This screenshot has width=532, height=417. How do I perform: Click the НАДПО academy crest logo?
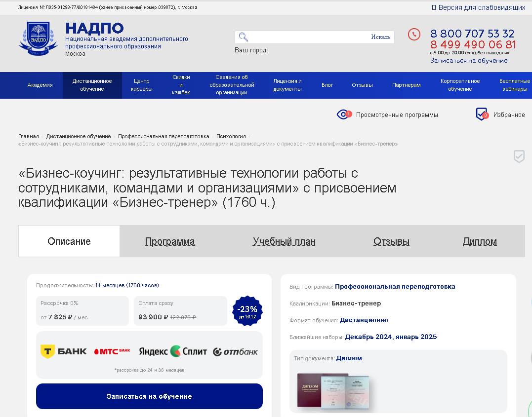(x=38, y=38)
